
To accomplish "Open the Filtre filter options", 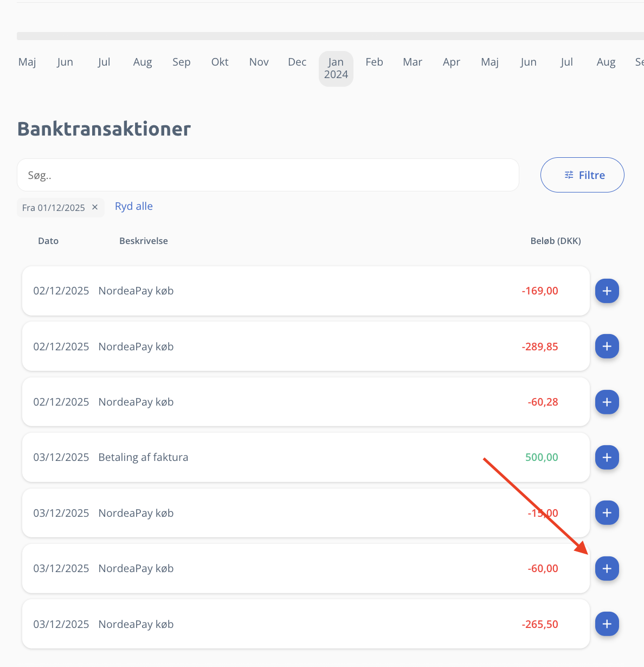I will pyautogui.click(x=582, y=175).
